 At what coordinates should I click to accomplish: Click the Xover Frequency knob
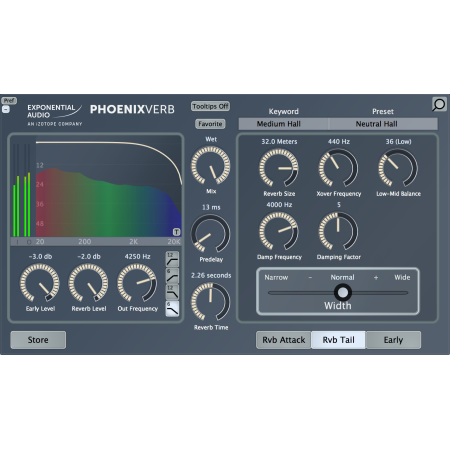(338, 168)
